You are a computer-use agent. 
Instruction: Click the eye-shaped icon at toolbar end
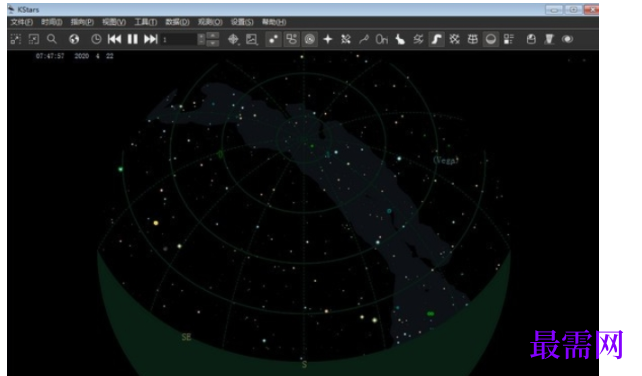click(567, 39)
